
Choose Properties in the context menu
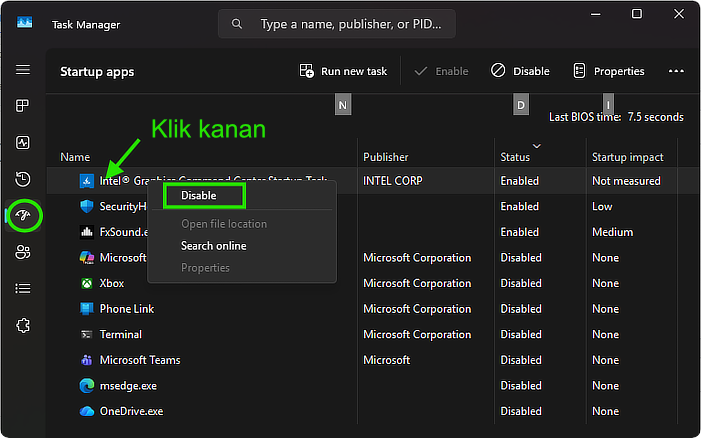click(205, 268)
